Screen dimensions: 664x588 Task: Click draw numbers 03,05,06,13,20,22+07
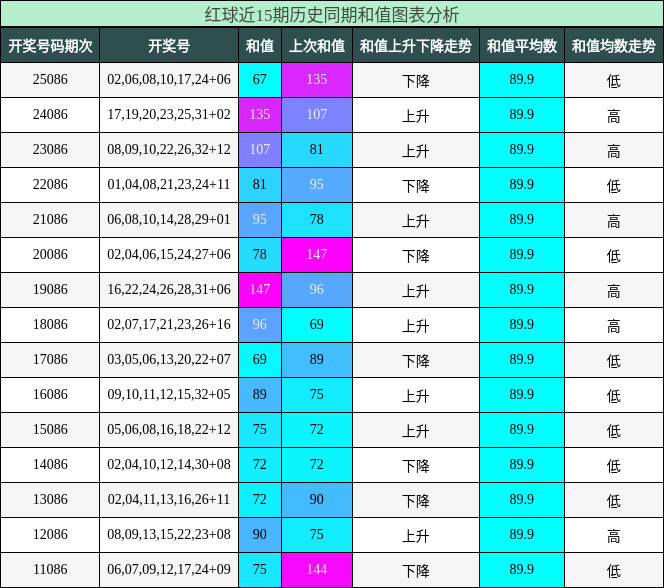[x=169, y=359]
